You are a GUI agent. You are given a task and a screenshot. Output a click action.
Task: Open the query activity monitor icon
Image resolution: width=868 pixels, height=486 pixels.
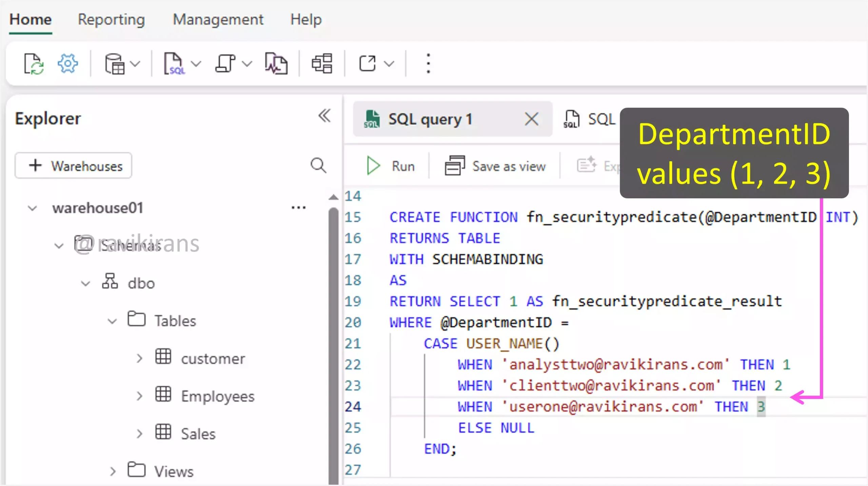coord(276,63)
